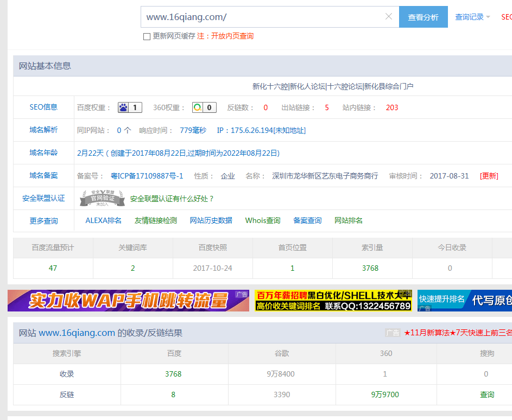Screen dimensions: 512x420
Task: Clear the URL input with X icon
Action: point(389,17)
